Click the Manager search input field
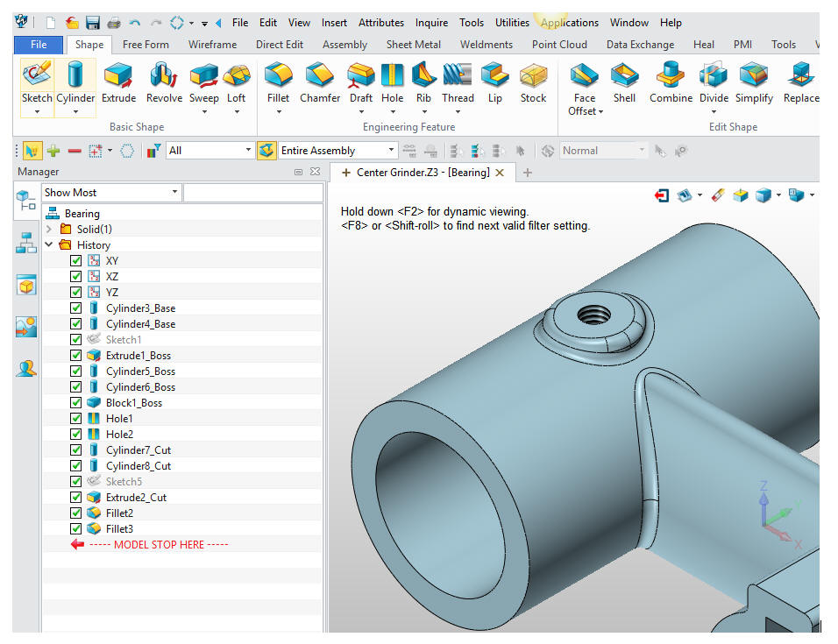Viewport: 838px width, 644px height. pos(252,193)
